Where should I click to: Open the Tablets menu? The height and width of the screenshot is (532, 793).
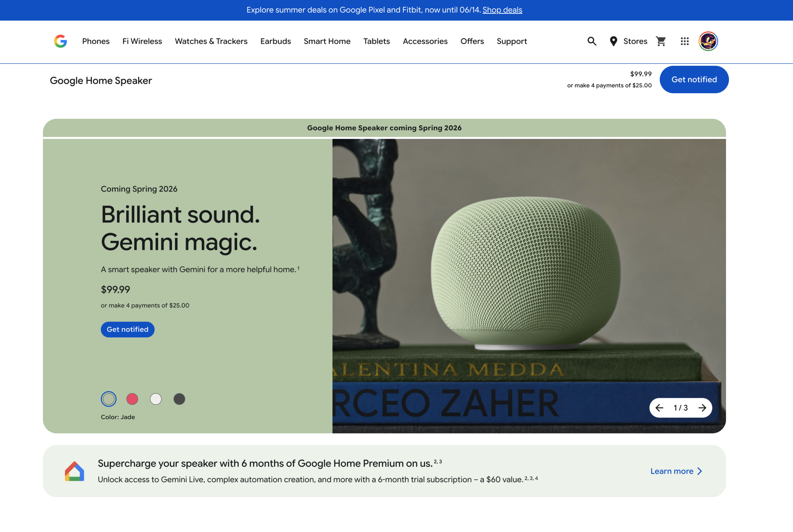coord(376,41)
